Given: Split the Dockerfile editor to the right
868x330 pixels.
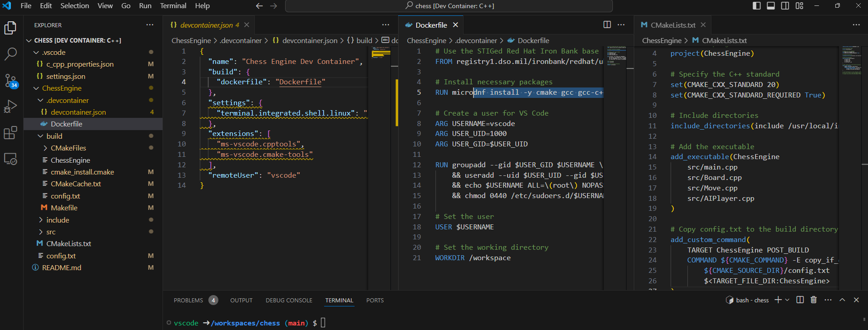Looking at the screenshot, I should (x=607, y=24).
